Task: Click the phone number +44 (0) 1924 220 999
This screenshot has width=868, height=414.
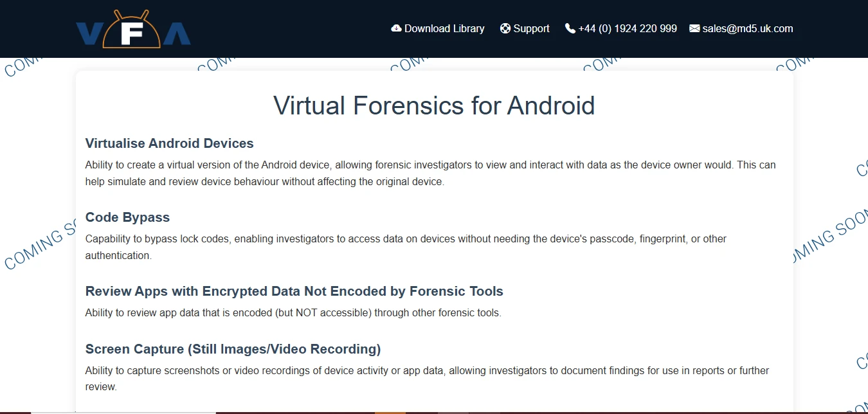Action: pos(628,28)
